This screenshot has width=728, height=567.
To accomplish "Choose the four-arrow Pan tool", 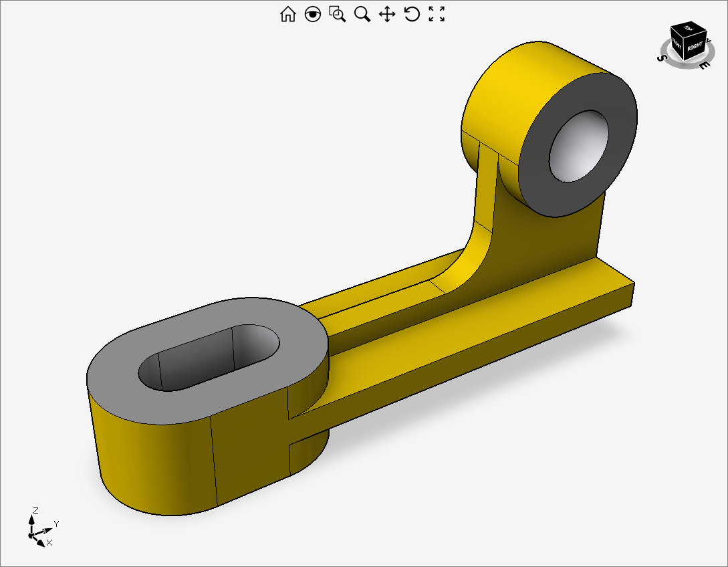I will click(x=387, y=14).
